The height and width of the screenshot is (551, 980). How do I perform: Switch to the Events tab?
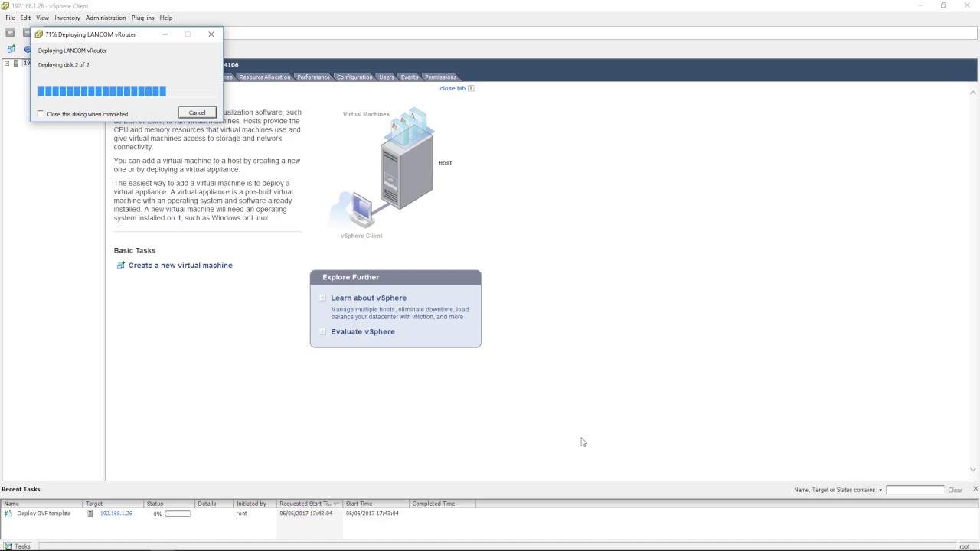(410, 77)
